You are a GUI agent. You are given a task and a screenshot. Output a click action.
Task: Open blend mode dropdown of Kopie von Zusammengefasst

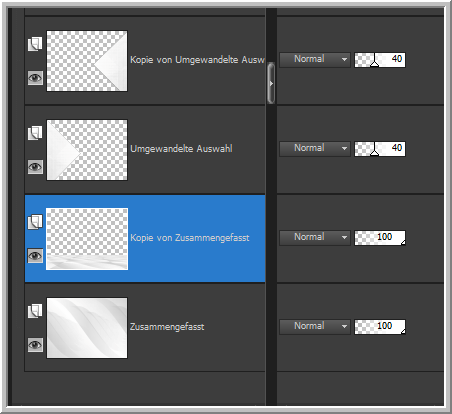click(x=315, y=238)
